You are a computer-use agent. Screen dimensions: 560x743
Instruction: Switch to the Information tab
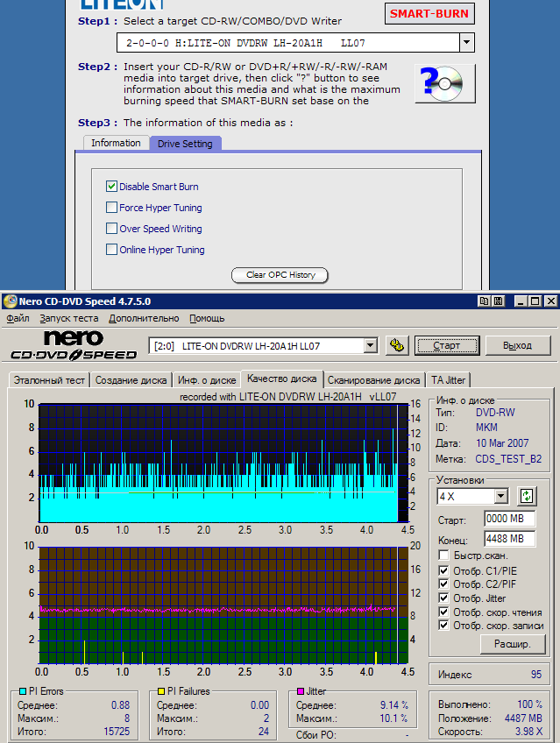[116, 143]
